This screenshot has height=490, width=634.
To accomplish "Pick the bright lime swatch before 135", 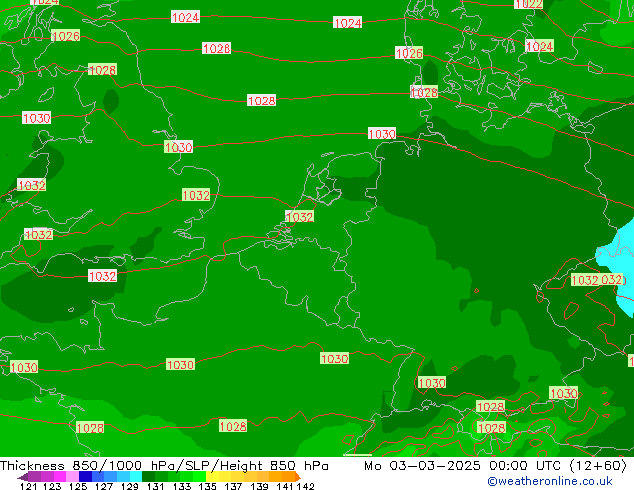I will click(x=199, y=476).
